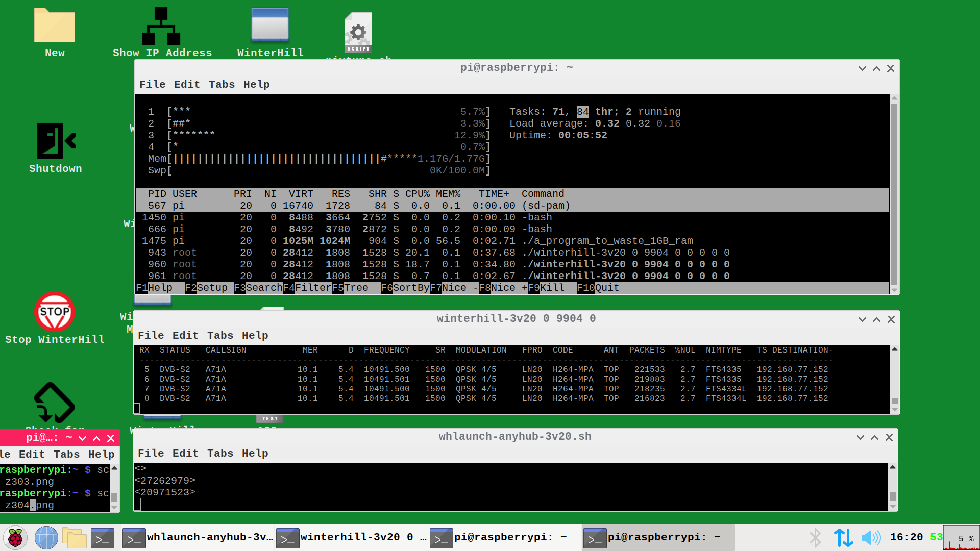
Task: Switch to winterhill-3v20 taskbar window
Action: (x=352, y=538)
